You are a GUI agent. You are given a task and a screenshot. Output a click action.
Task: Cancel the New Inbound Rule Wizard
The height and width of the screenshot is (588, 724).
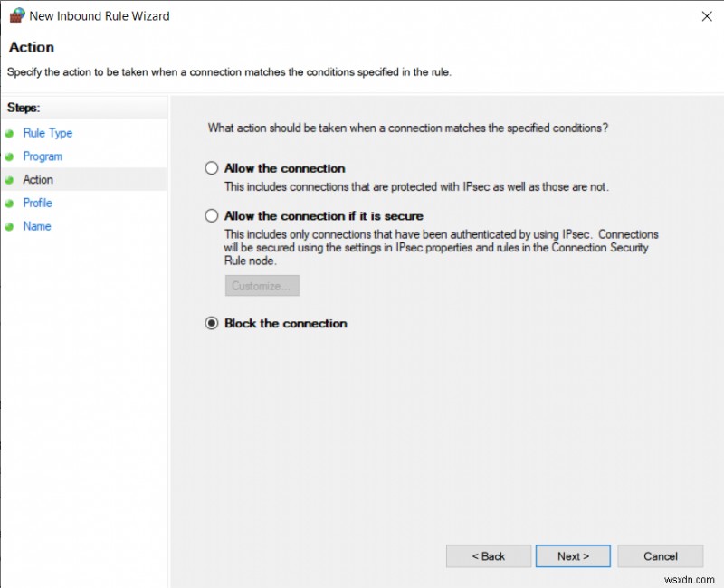660,555
